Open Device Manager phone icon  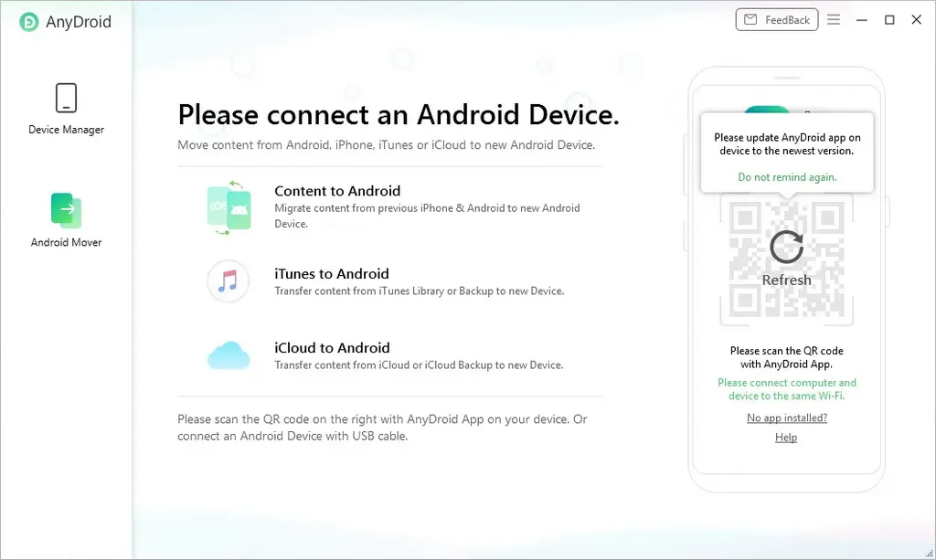(x=66, y=98)
